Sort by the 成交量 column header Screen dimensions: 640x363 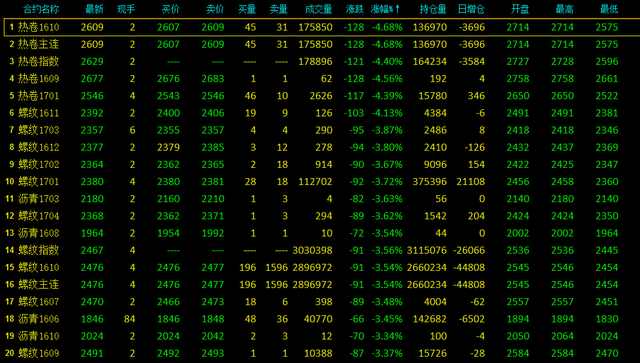319,9
